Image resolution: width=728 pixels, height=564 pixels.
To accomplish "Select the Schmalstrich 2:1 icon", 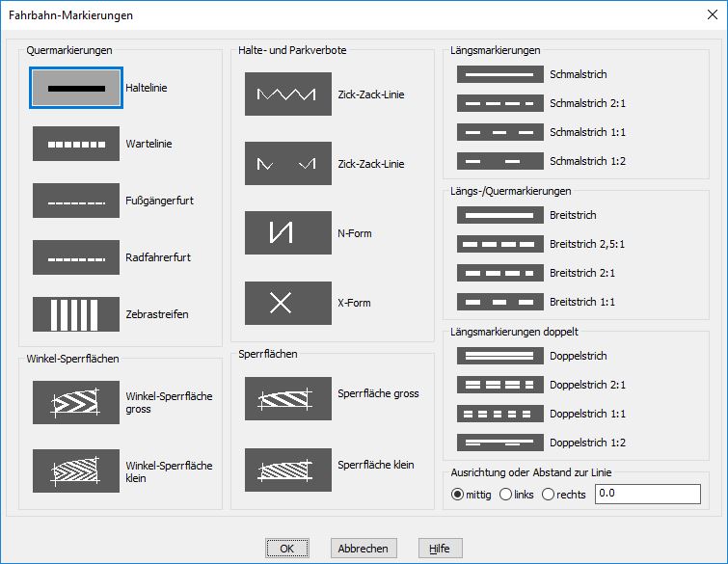I will [500, 103].
